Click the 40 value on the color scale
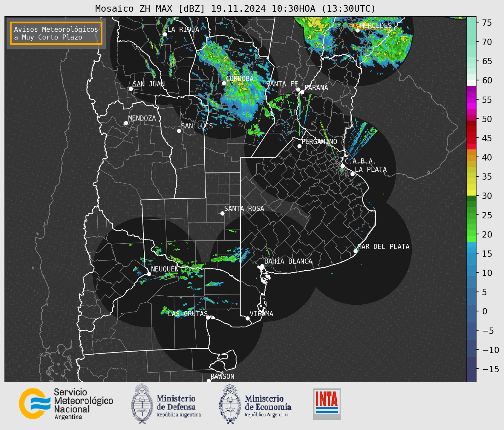The height and width of the screenshot is (430, 504). pos(487,157)
